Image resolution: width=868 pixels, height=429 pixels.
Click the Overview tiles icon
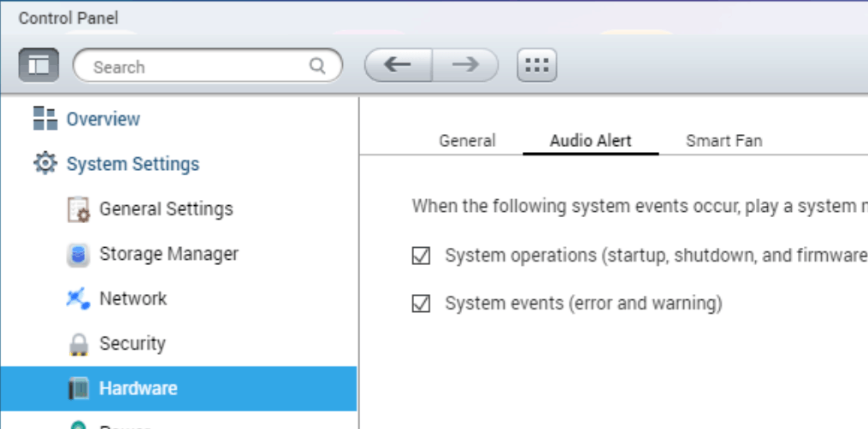(44, 119)
